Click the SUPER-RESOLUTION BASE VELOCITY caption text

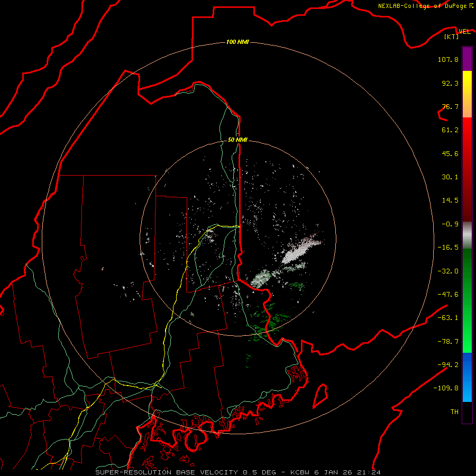click(x=167, y=472)
